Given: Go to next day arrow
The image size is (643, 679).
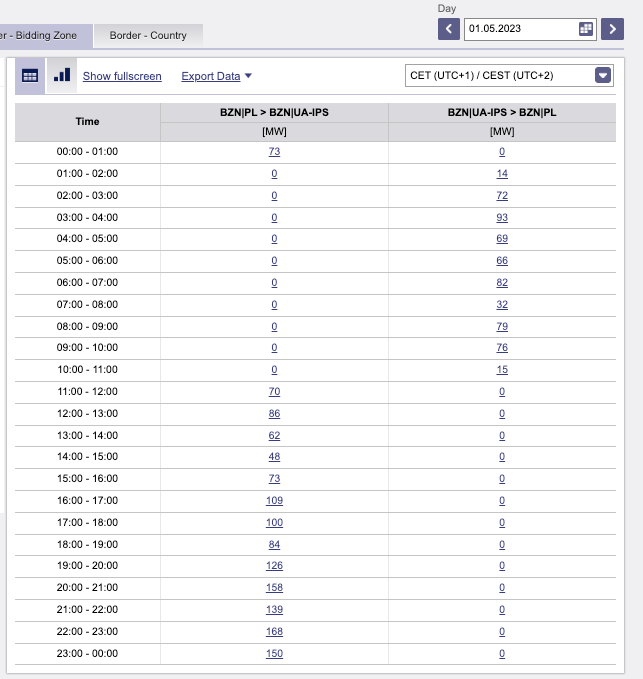Looking at the screenshot, I should (x=612, y=29).
